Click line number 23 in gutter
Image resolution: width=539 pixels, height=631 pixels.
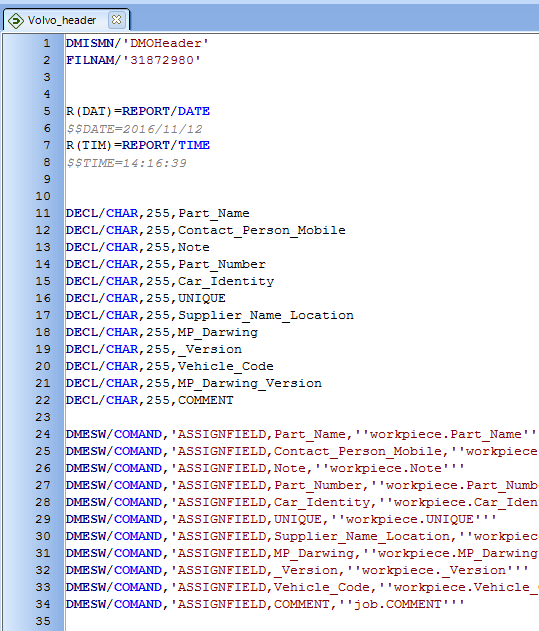coord(43,417)
